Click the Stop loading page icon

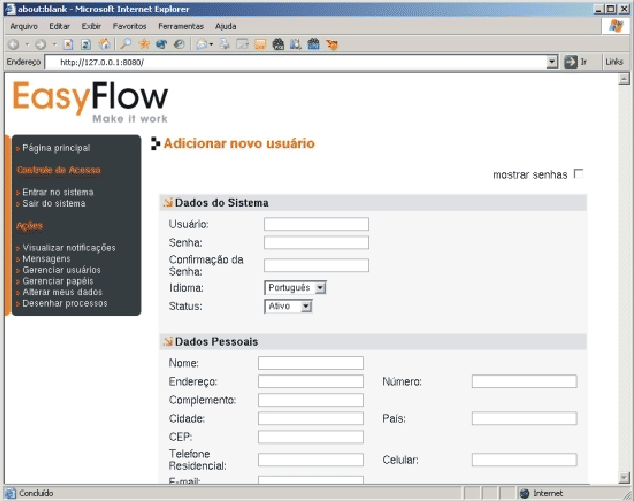tap(68, 44)
